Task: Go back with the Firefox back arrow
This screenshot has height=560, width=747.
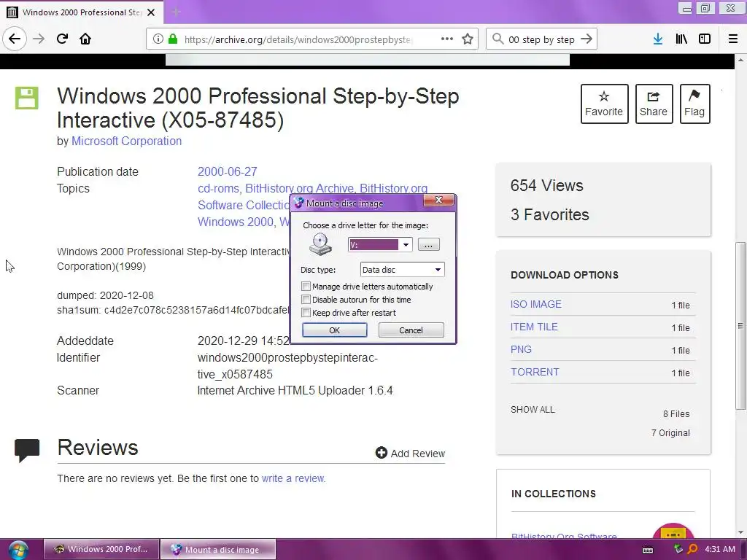Action: pyautogui.click(x=15, y=39)
